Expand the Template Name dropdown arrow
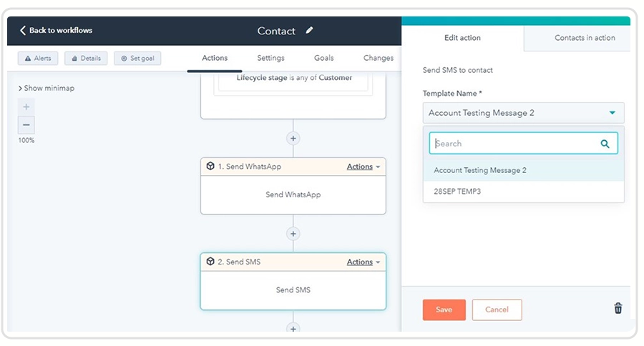644x346 pixels. tap(612, 113)
